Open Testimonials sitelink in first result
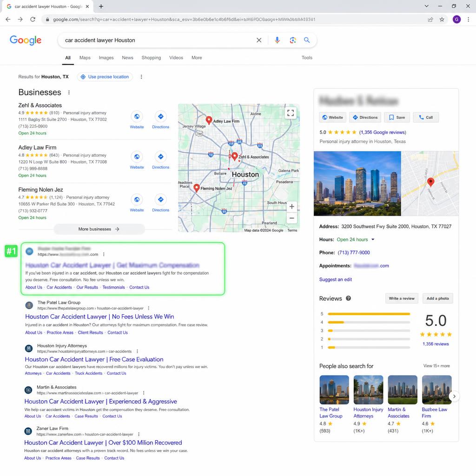 [x=113, y=287]
